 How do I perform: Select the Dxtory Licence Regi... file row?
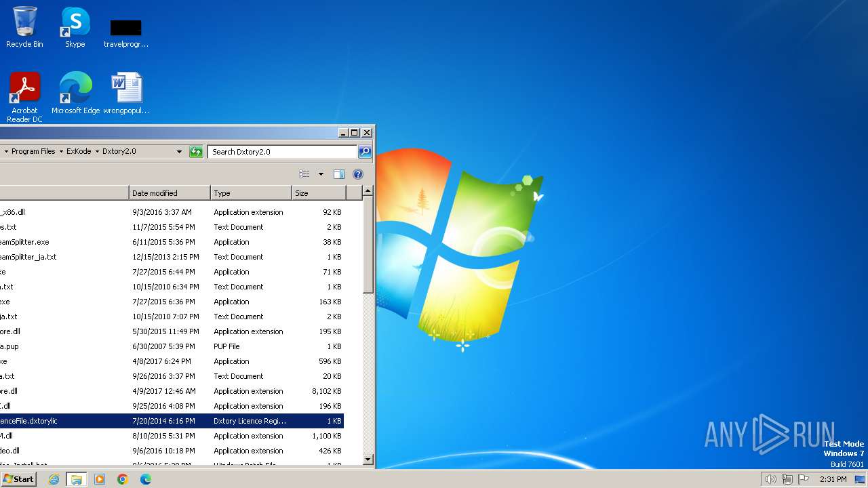coord(172,421)
